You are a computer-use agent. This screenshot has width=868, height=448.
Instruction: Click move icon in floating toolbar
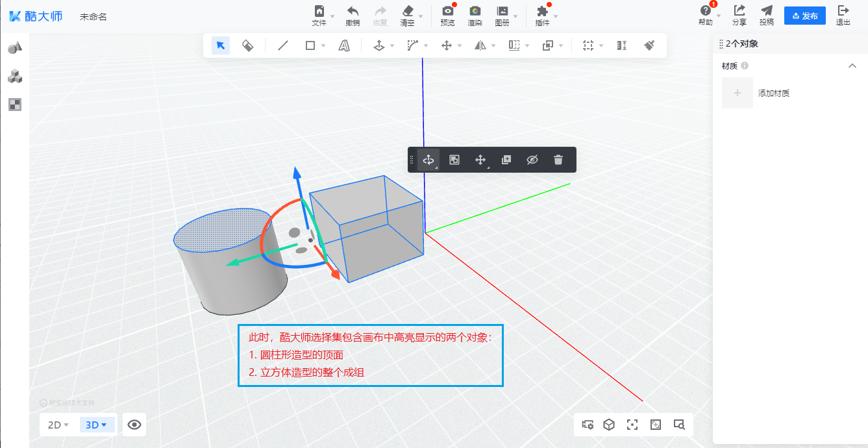pos(480,160)
